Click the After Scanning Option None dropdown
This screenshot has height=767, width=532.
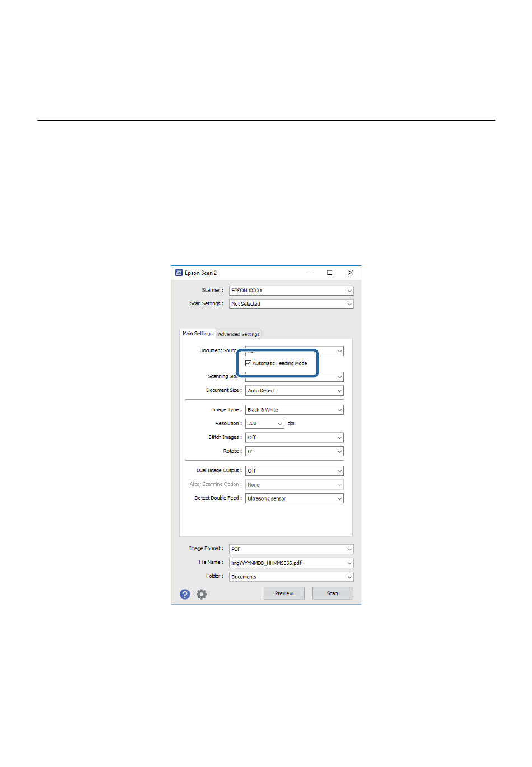click(x=295, y=485)
